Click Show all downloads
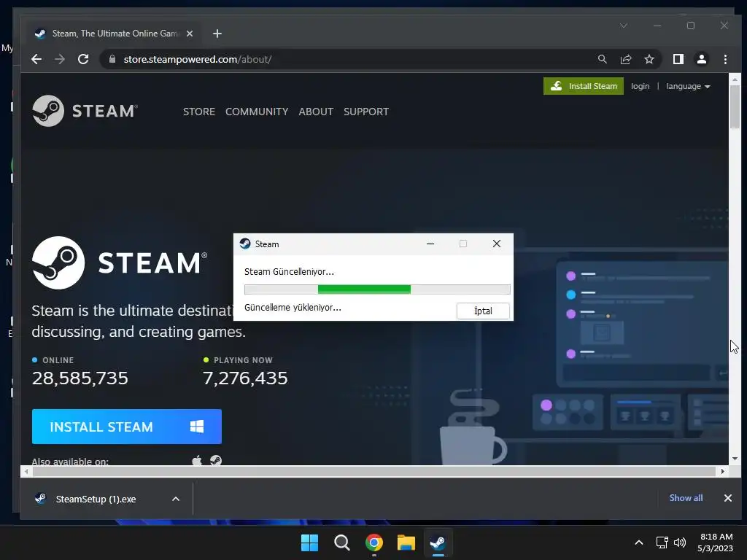The image size is (747, 560). [x=686, y=498]
